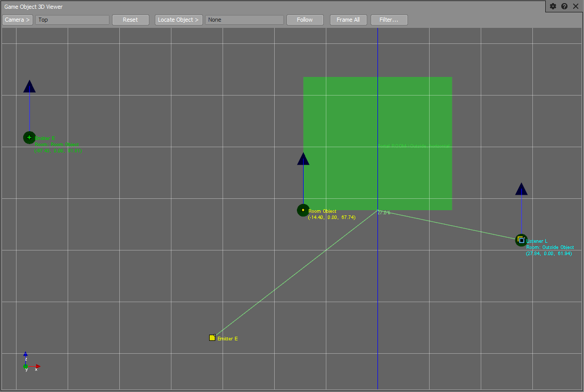The width and height of the screenshot is (584, 392).
Task: Click the help question mark icon
Action: tap(564, 6)
